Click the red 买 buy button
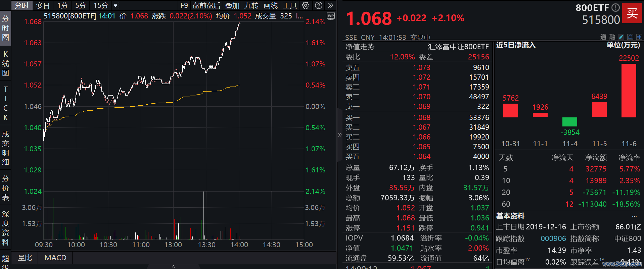This screenshot has height=269, width=644. (632, 13)
